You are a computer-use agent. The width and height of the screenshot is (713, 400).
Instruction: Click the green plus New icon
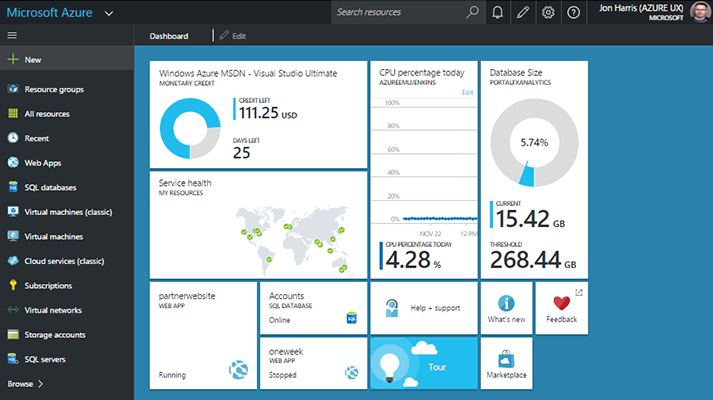click(13, 59)
